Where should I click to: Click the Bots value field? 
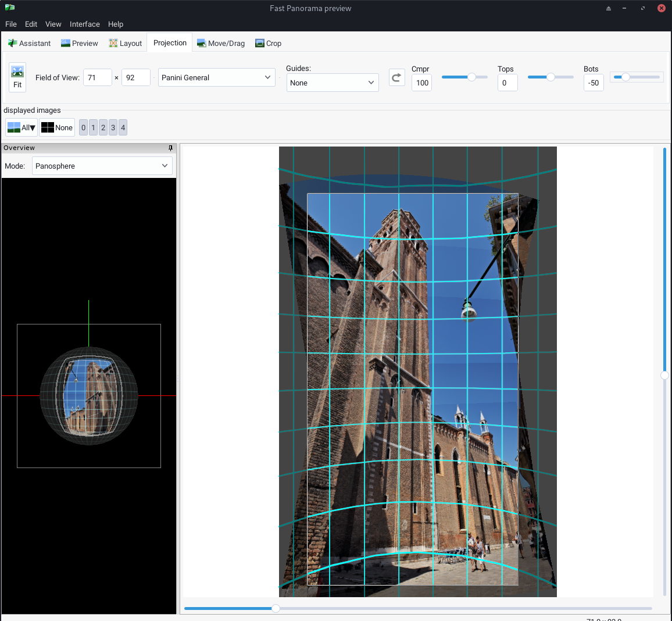[x=594, y=83]
